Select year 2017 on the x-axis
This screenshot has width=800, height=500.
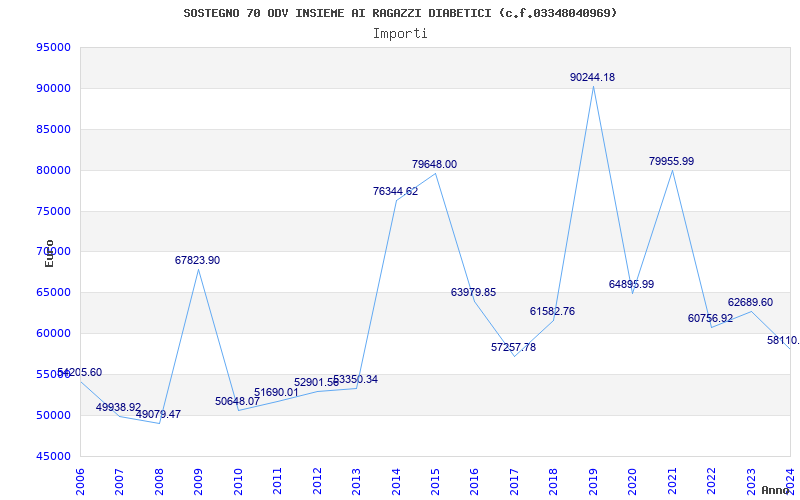coord(514,481)
